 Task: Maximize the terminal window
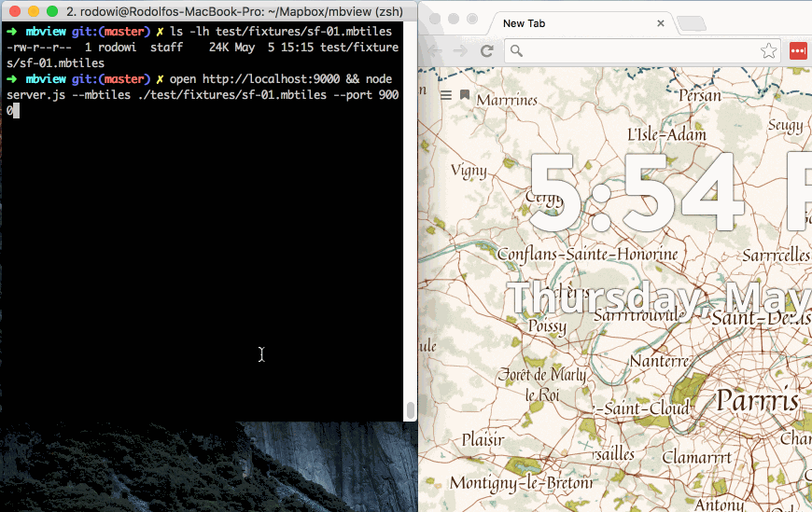tap(52, 11)
